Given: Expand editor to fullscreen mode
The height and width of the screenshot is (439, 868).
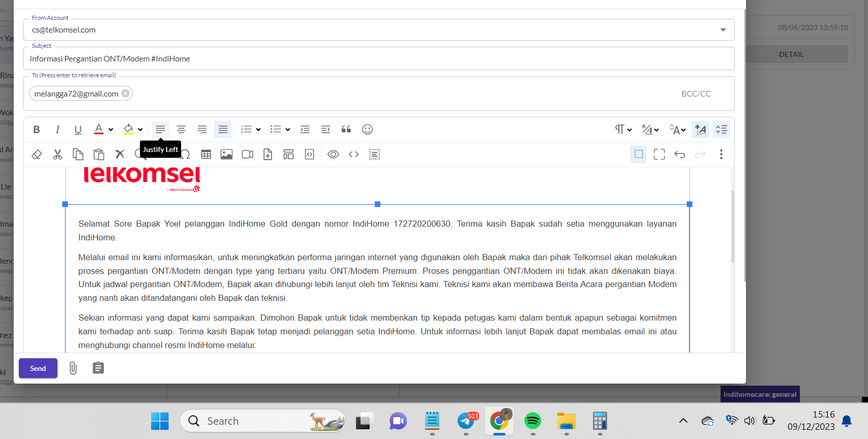Looking at the screenshot, I should pyautogui.click(x=660, y=154).
